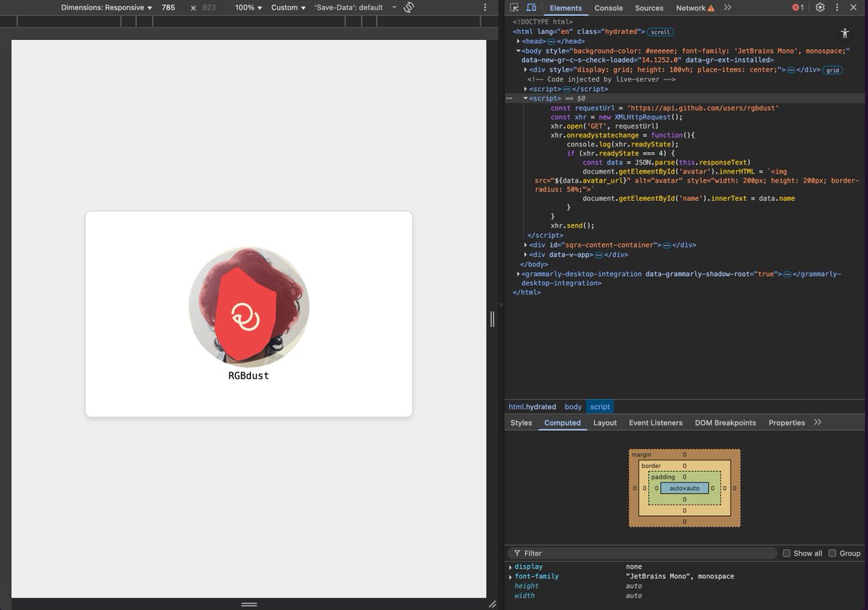
Task: Open the Custom throttling dropdown
Action: pos(289,7)
